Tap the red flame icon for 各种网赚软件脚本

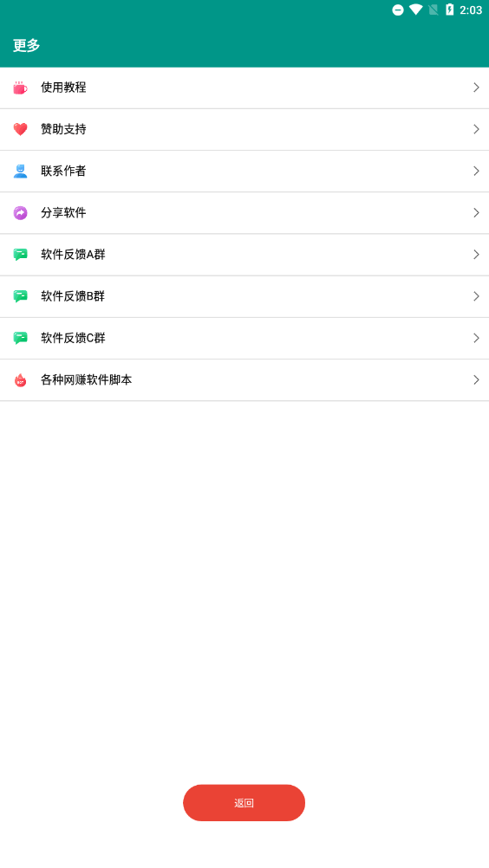click(x=21, y=380)
